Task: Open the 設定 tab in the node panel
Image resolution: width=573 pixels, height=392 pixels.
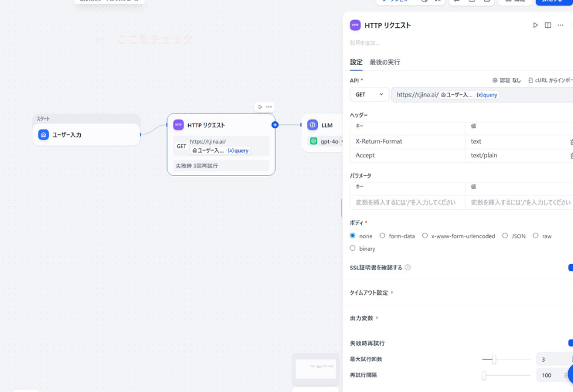Action: 355,62
